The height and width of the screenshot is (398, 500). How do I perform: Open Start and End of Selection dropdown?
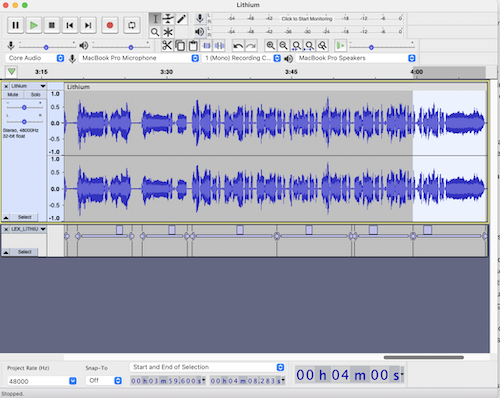tap(207, 367)
